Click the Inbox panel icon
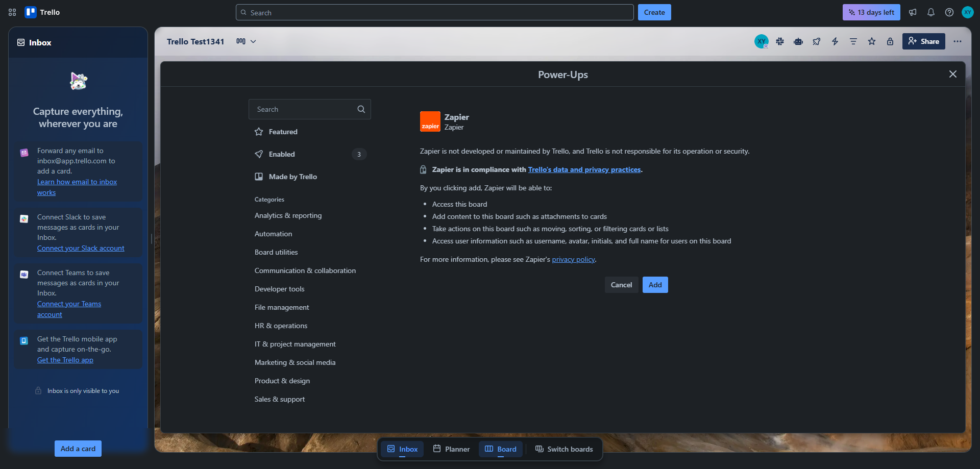The height and width of the screenshot is (469, 980). point(21,42)
